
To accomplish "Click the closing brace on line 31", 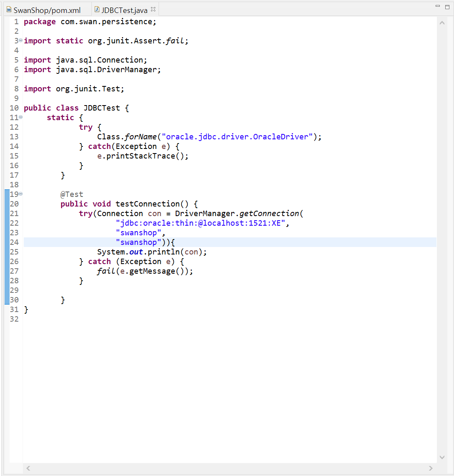I will tap(26, 310).
